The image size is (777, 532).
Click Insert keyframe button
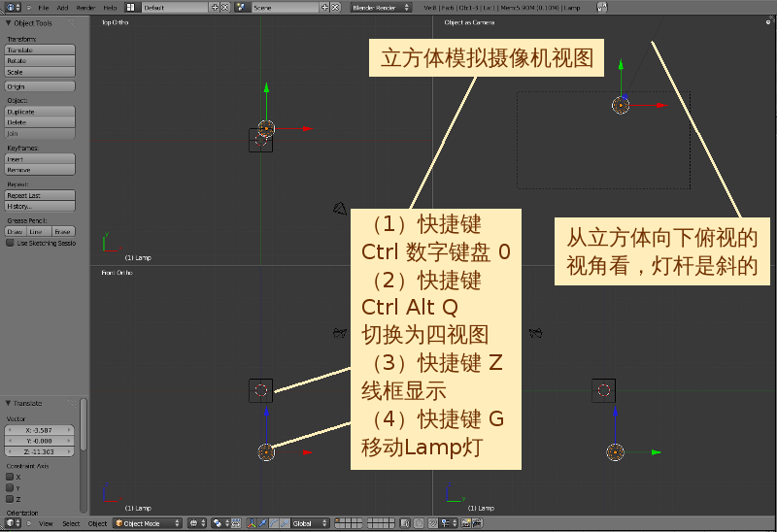pyautogui.click(x=40, y=159)
